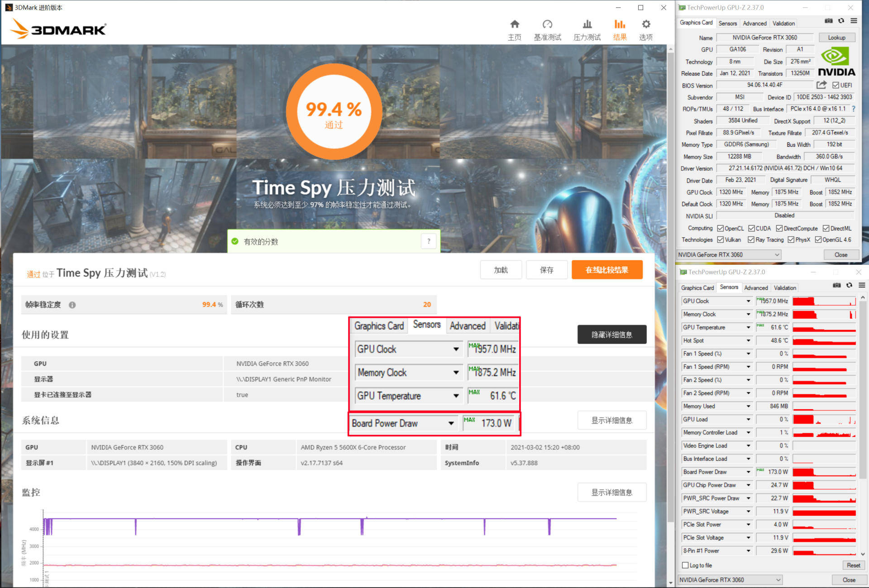The width and height of the screenshot is (869, 588).
Task: Toggle OpenCL checkbox in GPU-Z
Action: pyautogui.click(x=720, y=228)
